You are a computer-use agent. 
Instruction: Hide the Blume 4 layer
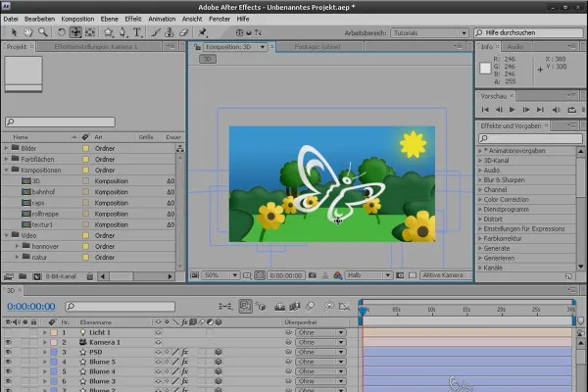[8, 371]
